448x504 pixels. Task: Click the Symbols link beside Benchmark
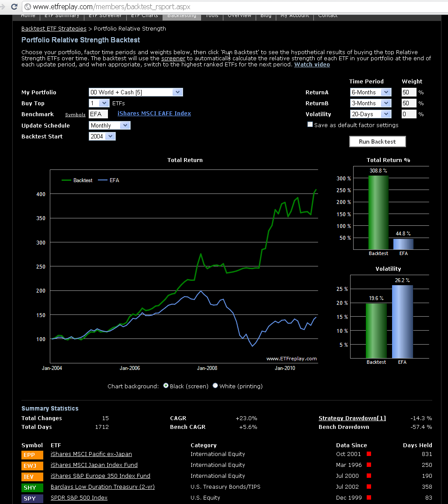coord(75,115)
